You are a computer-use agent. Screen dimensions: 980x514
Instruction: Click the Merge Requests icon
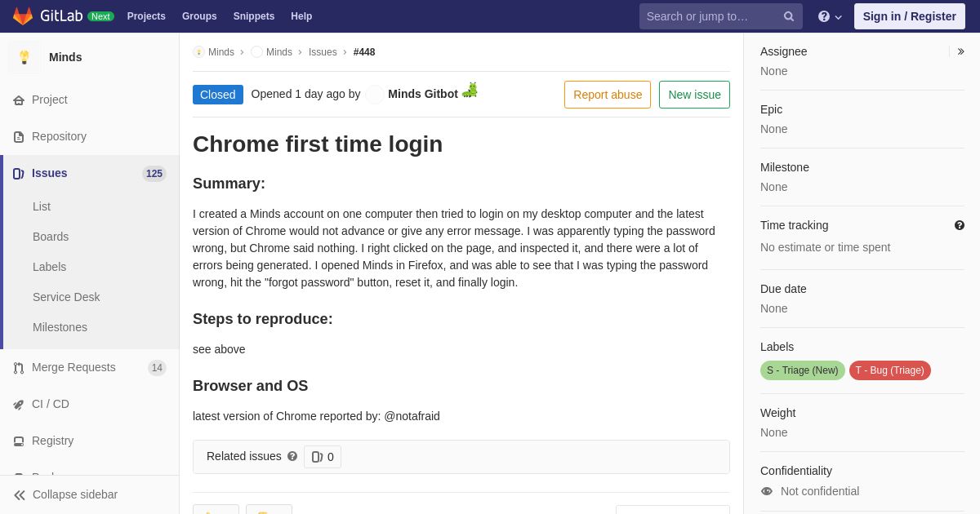[19, 368]
